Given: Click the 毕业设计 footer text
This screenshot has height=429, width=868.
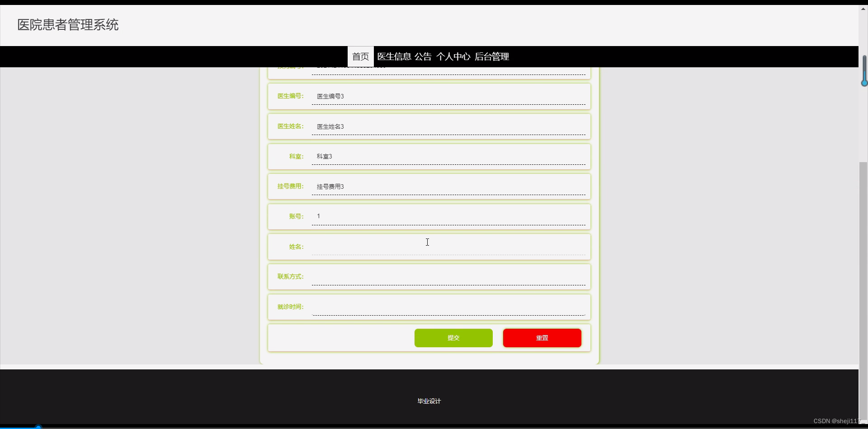Looking at the screenshot, I should pos(429,400).
